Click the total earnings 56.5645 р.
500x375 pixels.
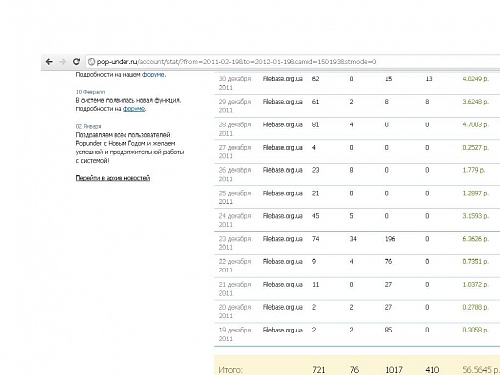click(x=481, y=370)
